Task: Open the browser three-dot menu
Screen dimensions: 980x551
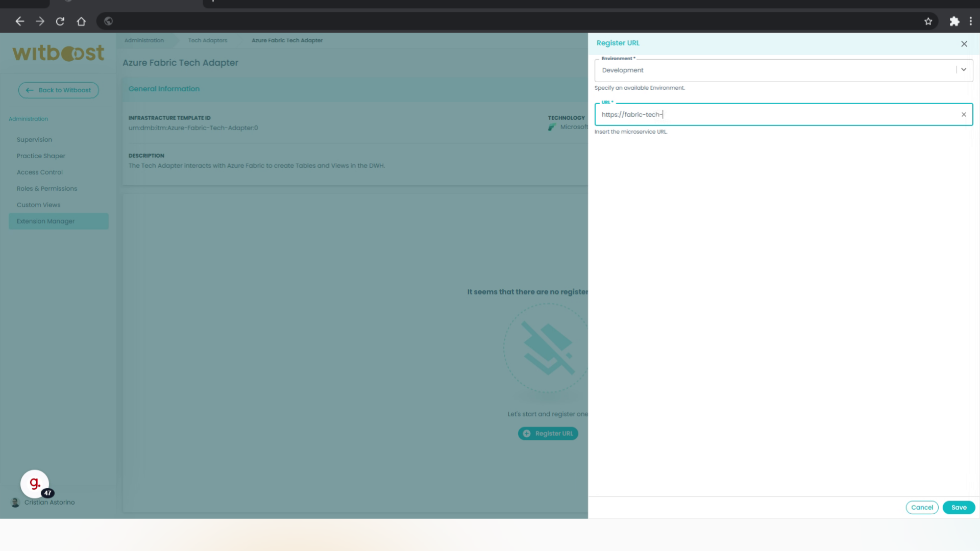Action: (x=971, y=21)
